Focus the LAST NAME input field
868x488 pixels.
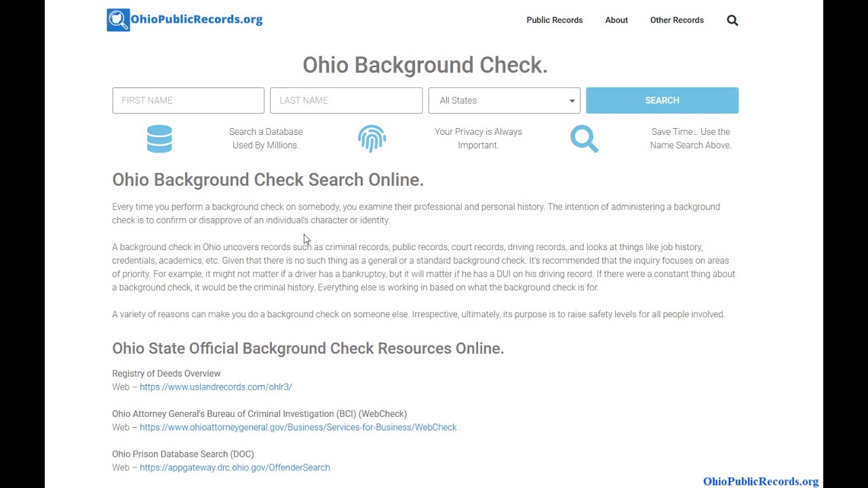[x=346, y=100]
